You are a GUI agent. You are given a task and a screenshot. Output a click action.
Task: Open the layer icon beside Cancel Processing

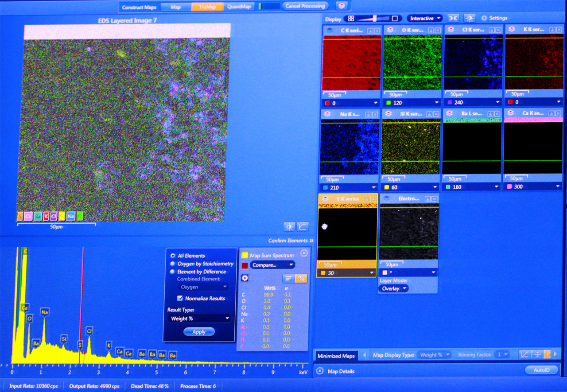click(342, 6)
